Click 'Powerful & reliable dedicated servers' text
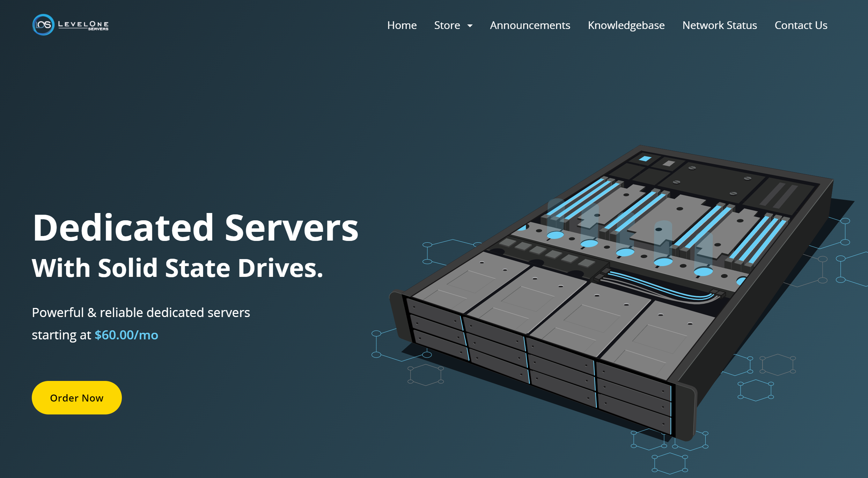868x478 pixels. [x=141, y=312]
